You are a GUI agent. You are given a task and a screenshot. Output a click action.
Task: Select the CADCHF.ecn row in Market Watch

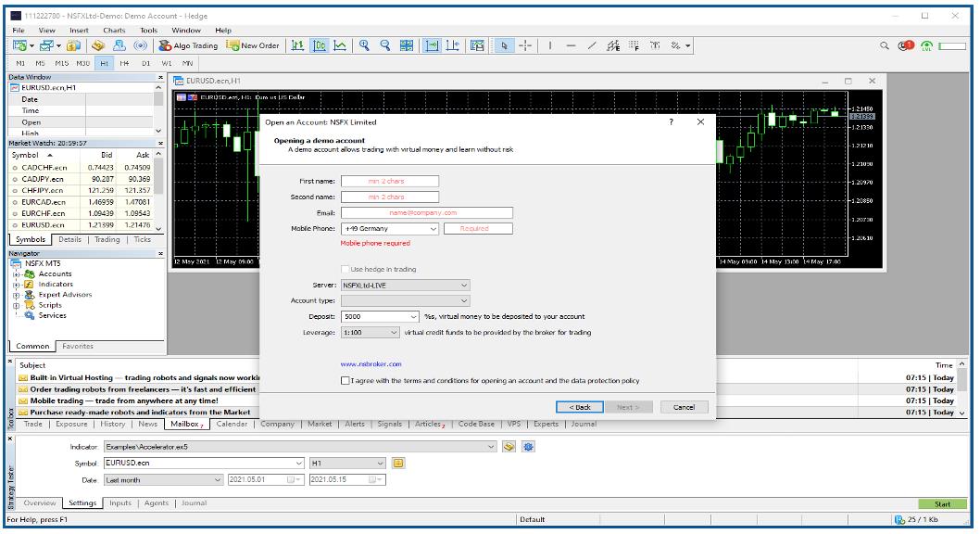point(82,168)
